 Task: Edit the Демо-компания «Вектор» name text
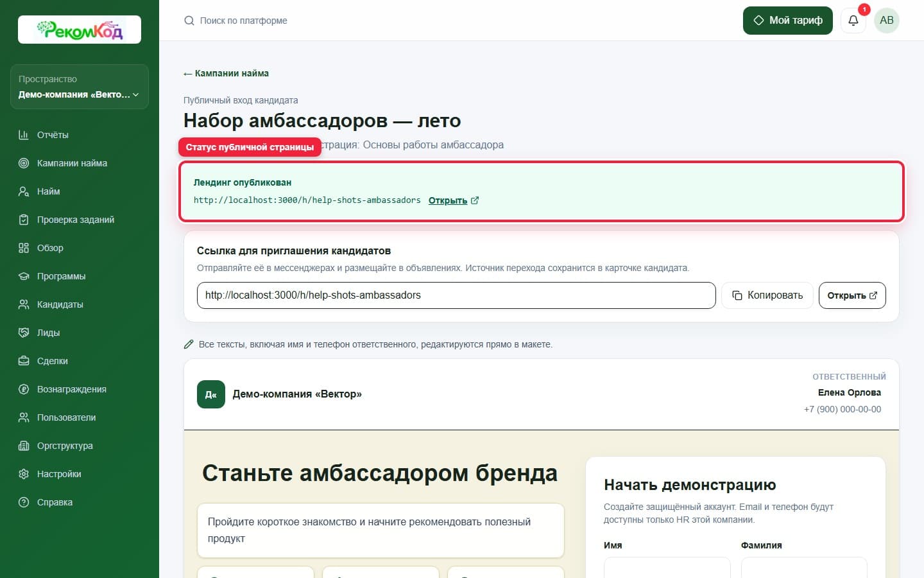[x=297, y=394]
